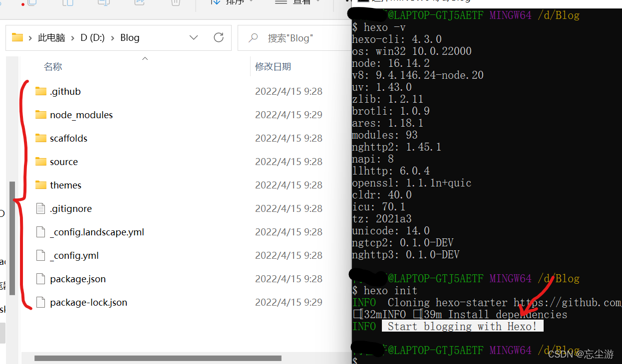Go to 此电脑 in breadcrumb

(51, 38)
